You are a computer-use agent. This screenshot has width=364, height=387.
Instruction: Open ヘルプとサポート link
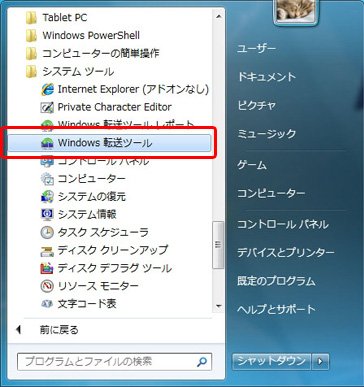(x=276, y=309)
